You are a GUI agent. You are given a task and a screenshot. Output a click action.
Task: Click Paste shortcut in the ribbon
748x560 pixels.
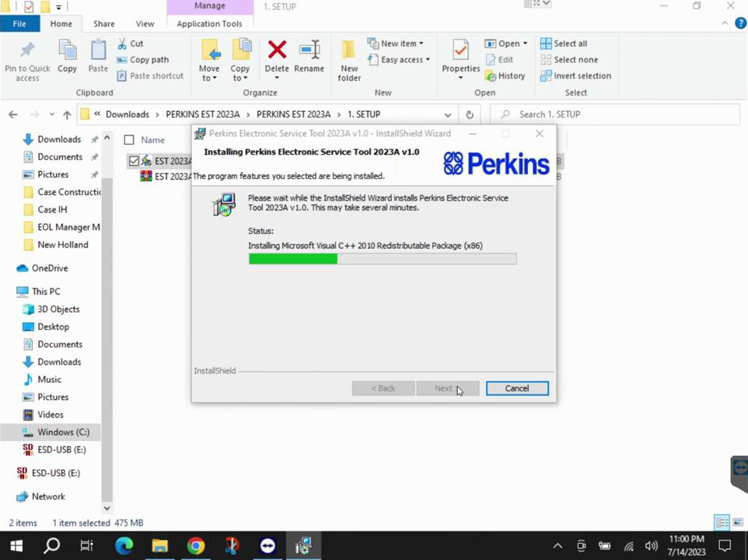pos(150,76)
